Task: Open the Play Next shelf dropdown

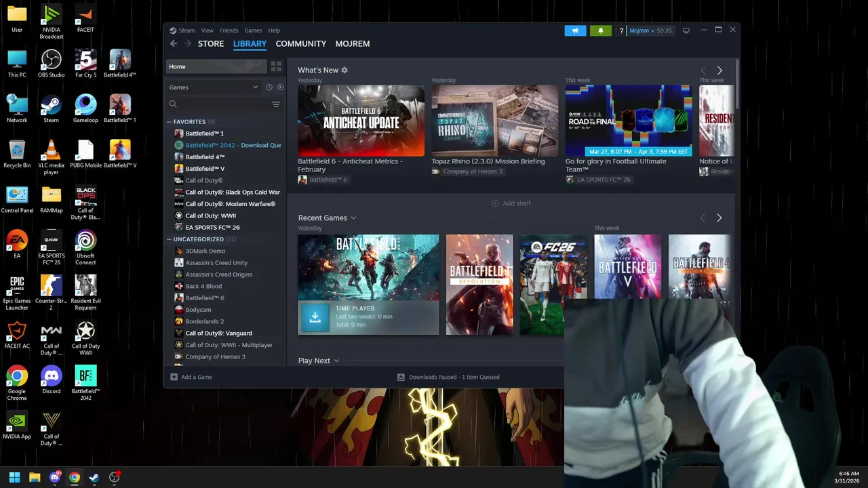Action: click(x=336, y=361)
